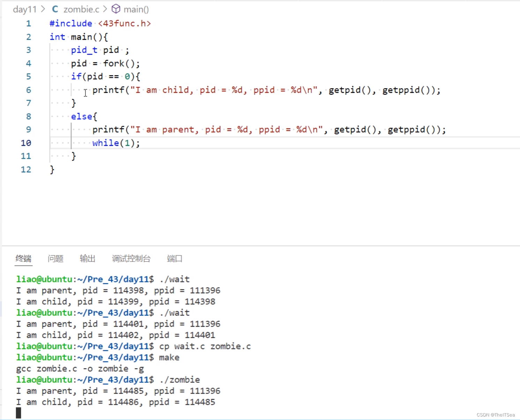Click line number 4 in the gutter
This screenshot has height=420, width=520.
point(29,63)
